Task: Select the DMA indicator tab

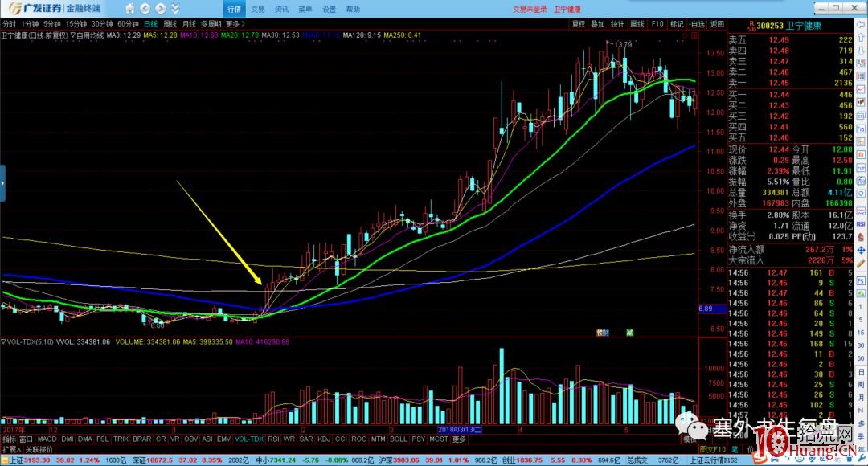Action: (x=84, y=439)
